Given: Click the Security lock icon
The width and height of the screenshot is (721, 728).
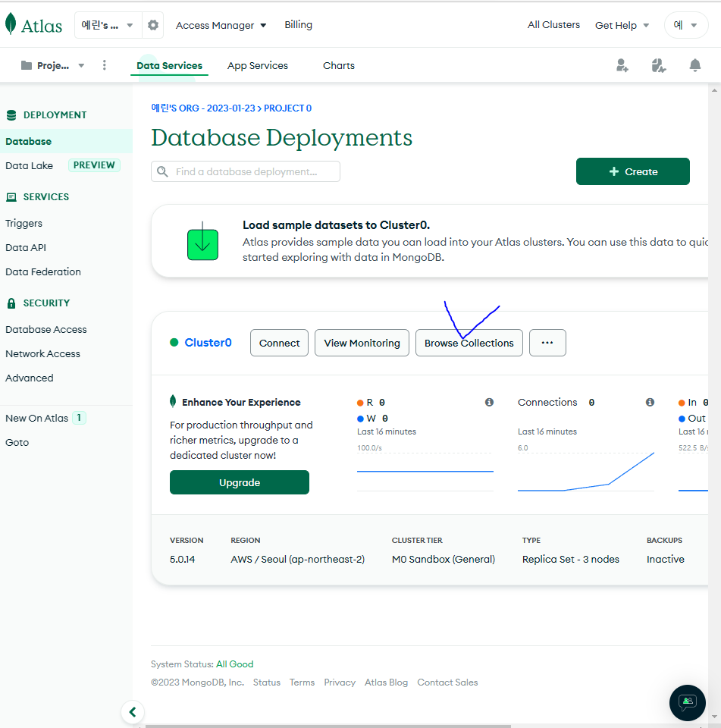Looking at the screenshot, I should pos(11,303).
